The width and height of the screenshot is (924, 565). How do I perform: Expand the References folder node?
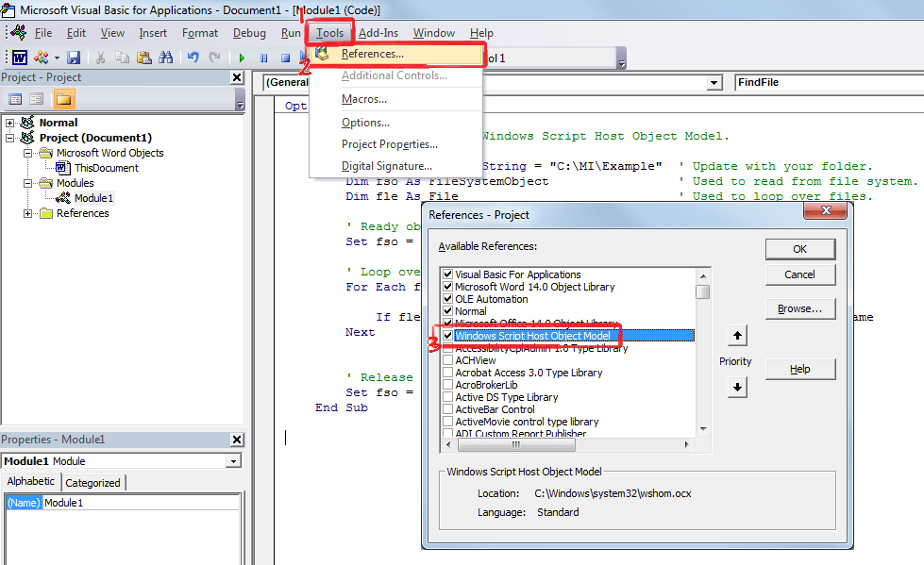(x=27, y=213)
